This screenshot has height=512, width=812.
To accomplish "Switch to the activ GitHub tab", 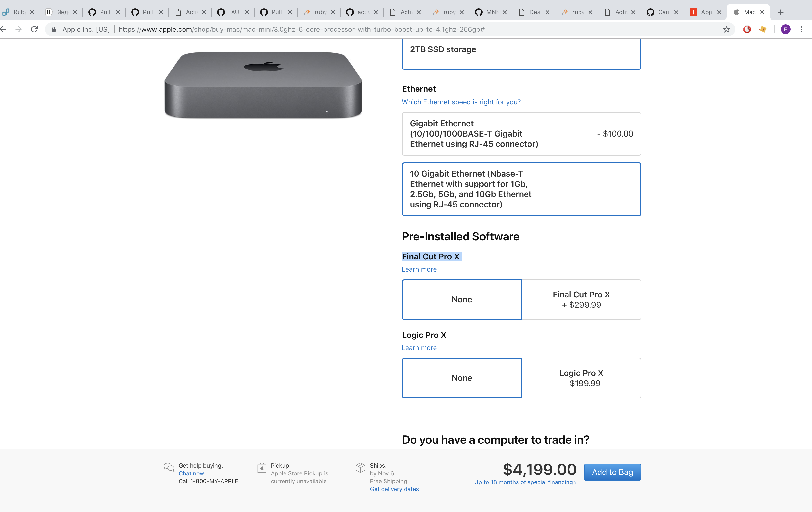I will pyautogui.click(x=362, y=12).
